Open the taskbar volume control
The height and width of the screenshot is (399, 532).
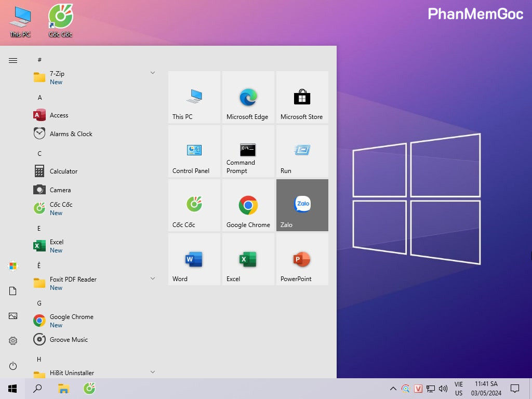pos(443,389)
